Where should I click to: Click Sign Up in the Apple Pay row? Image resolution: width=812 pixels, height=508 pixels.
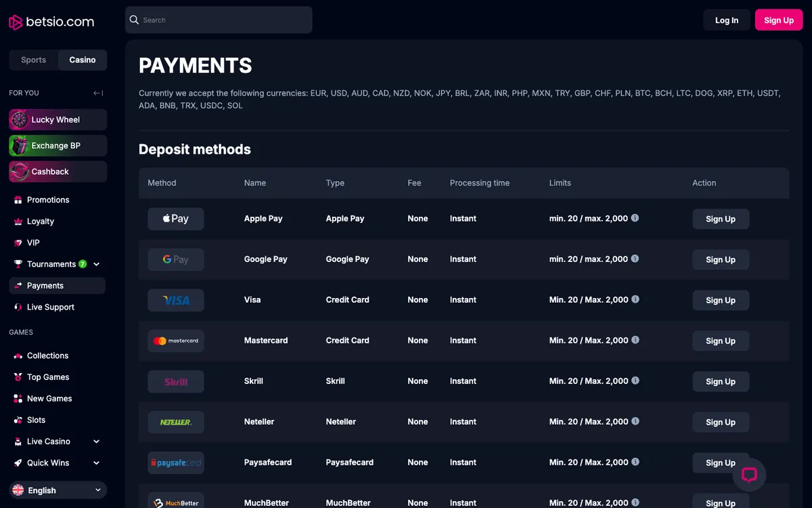coord(721,219)
